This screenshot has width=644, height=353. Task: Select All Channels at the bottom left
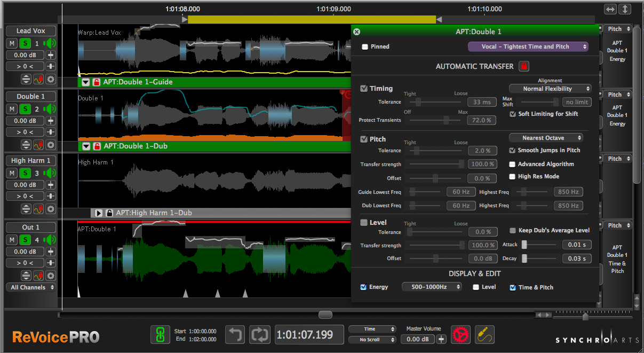30,287
